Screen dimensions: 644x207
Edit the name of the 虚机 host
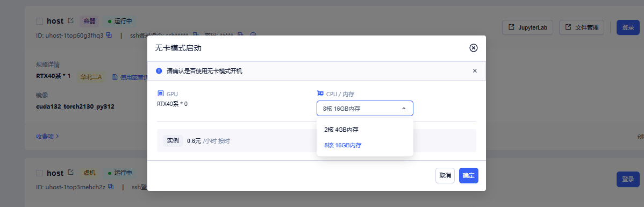click(x=70, y=173)
